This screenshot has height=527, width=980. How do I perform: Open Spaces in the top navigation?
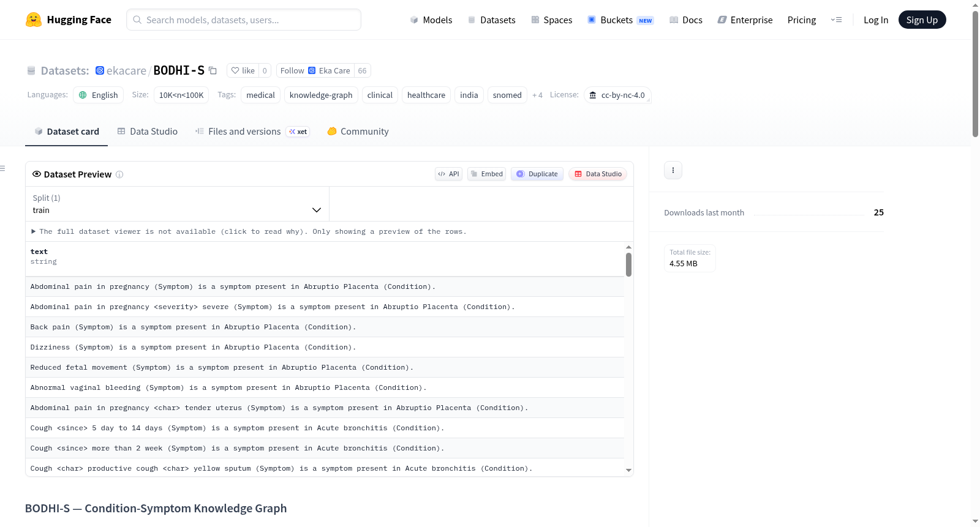[552, 20]
